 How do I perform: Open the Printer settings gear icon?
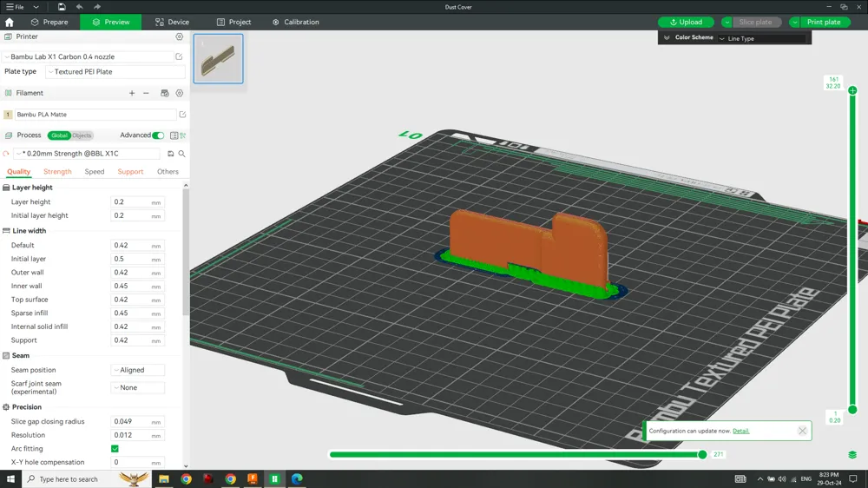pyautogui.click(x=180, y=36)
